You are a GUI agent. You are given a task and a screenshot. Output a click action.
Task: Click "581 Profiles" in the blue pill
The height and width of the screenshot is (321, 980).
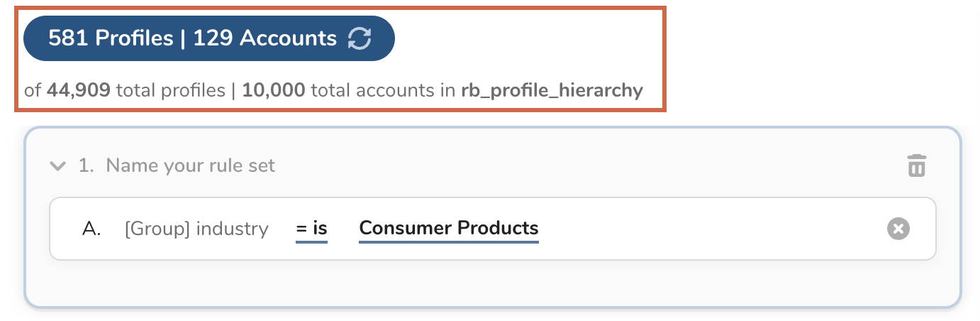coord(111,38)
